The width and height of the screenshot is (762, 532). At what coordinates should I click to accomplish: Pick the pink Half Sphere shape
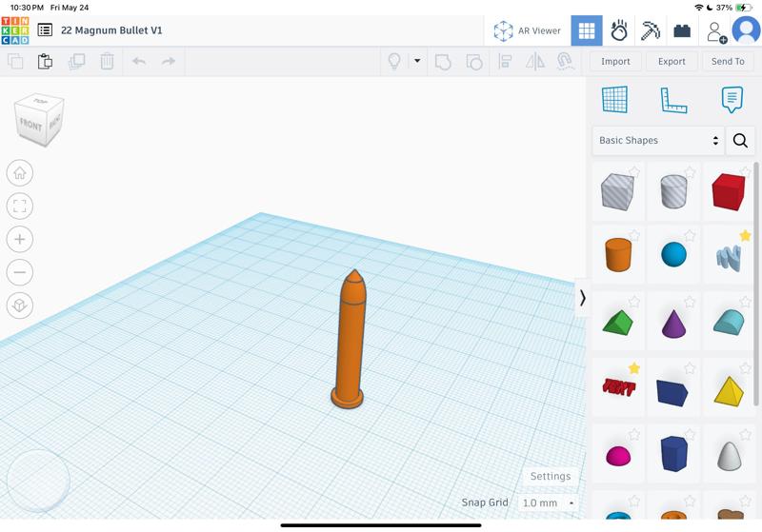coord(618,456)
